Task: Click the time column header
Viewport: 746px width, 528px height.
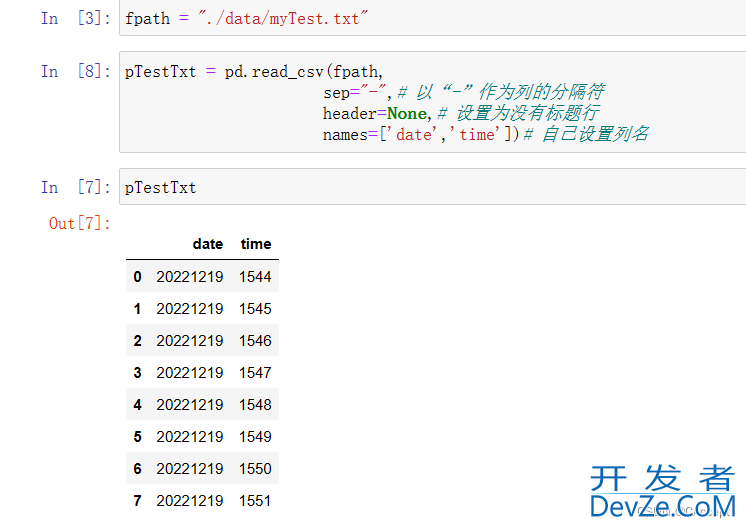Action: point(256,244)
